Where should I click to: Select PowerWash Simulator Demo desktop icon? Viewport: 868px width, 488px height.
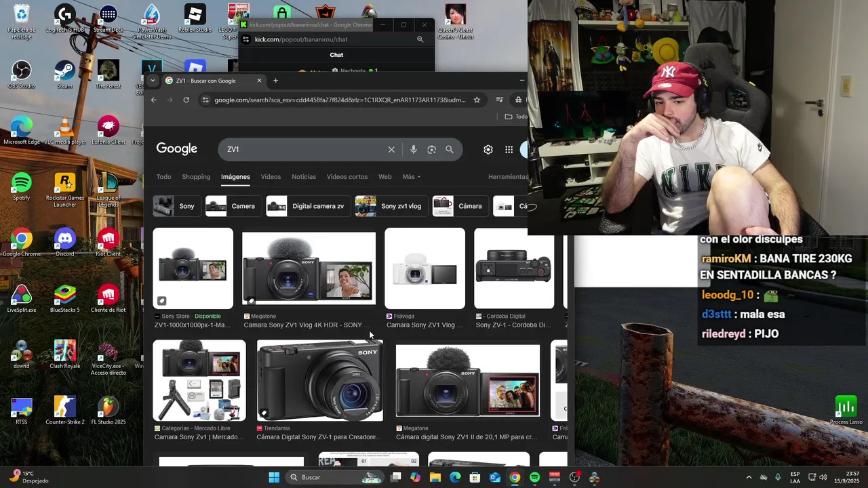(x=152, y=22)
